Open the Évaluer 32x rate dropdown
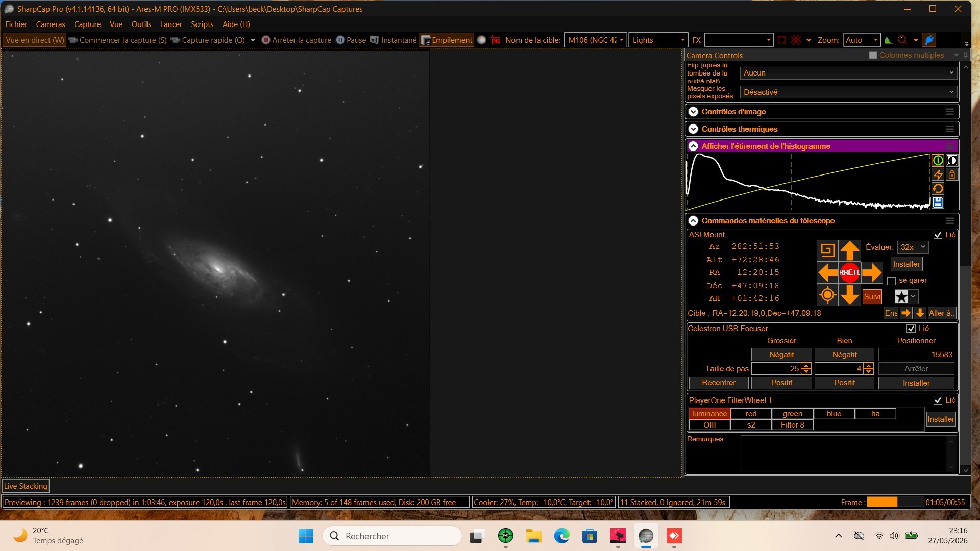This screenshot has width=980, height=551. click(x=913, y=247)
